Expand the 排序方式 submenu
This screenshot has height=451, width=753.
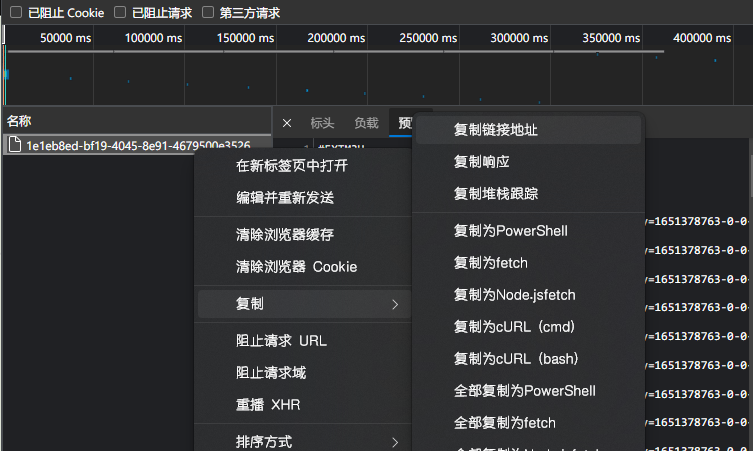click(x=394, y=442)
